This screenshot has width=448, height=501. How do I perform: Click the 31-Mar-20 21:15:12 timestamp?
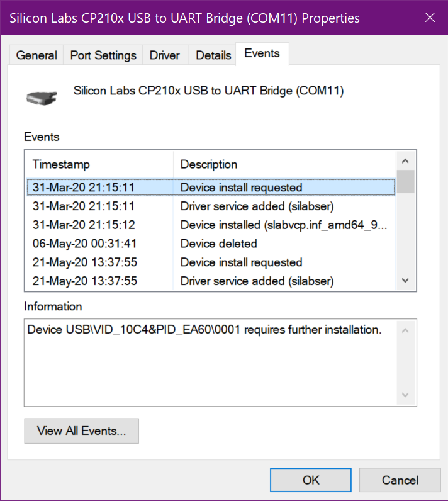tap(84, 225)
